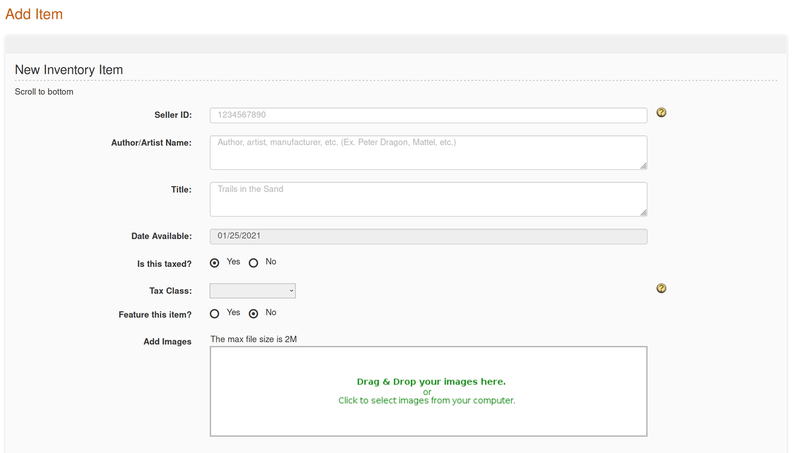800x453 pixels.
Task: Choose Yes for Feature this item
Action: point(214,313)
